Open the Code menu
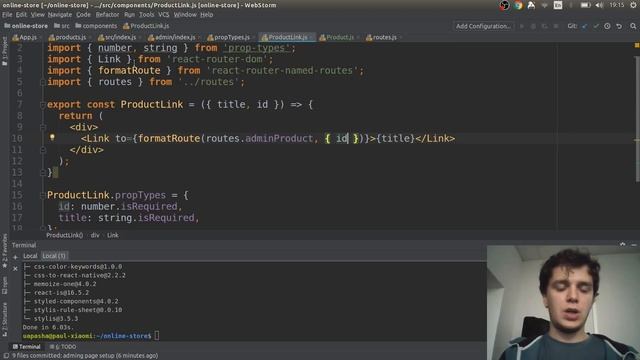 pyautogui.click(x=83, y=15)
